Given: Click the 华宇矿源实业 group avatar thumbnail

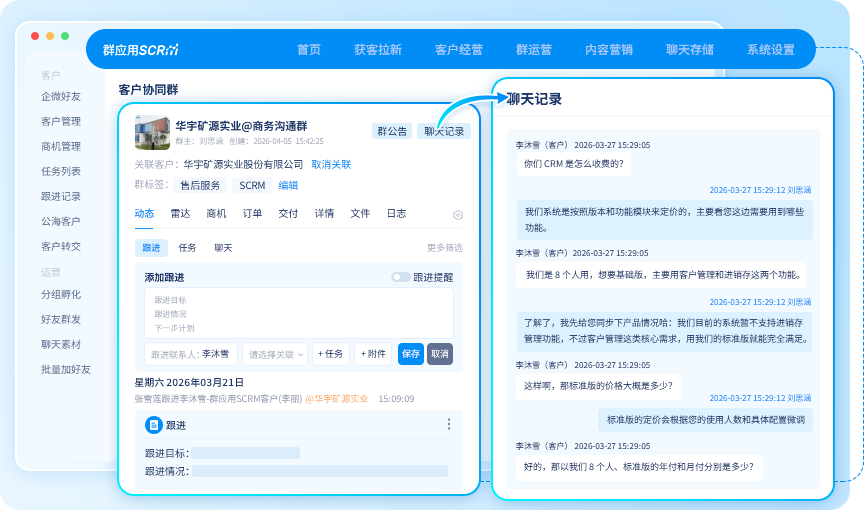Looking at the screenshot, I should [x=152, y=132].
